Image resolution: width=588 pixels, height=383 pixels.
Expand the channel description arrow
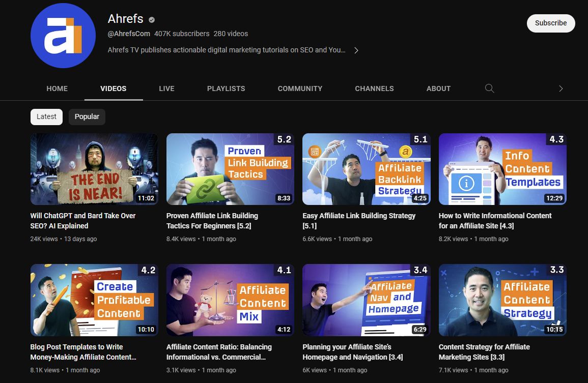(356, 50)
